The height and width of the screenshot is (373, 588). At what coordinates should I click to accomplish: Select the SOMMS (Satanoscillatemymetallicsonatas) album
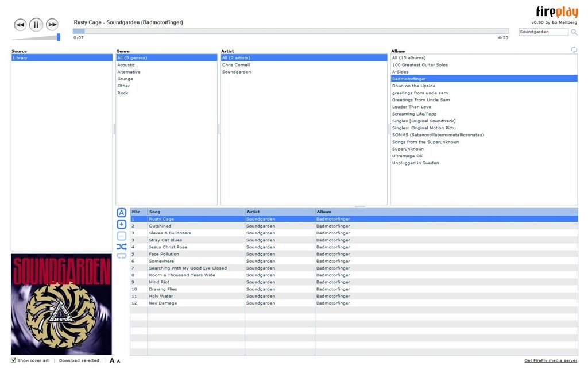click(x=484, y=135)
